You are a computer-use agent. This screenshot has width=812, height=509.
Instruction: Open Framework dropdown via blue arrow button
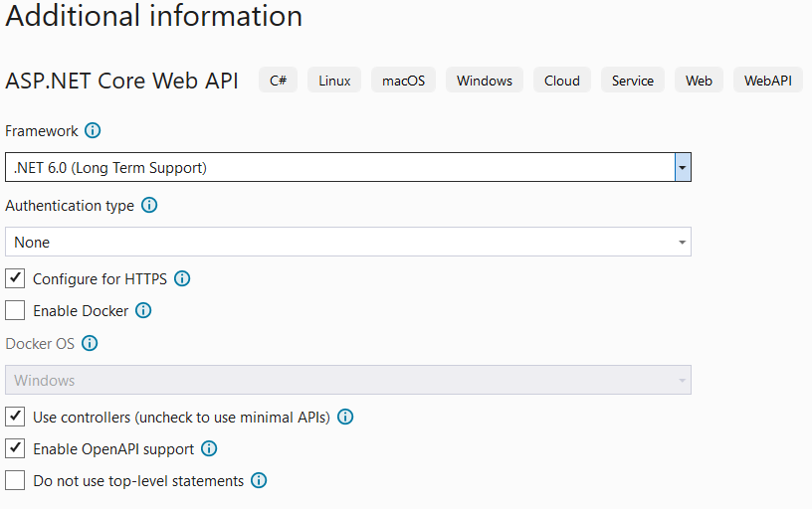click(x=683, y=167)
